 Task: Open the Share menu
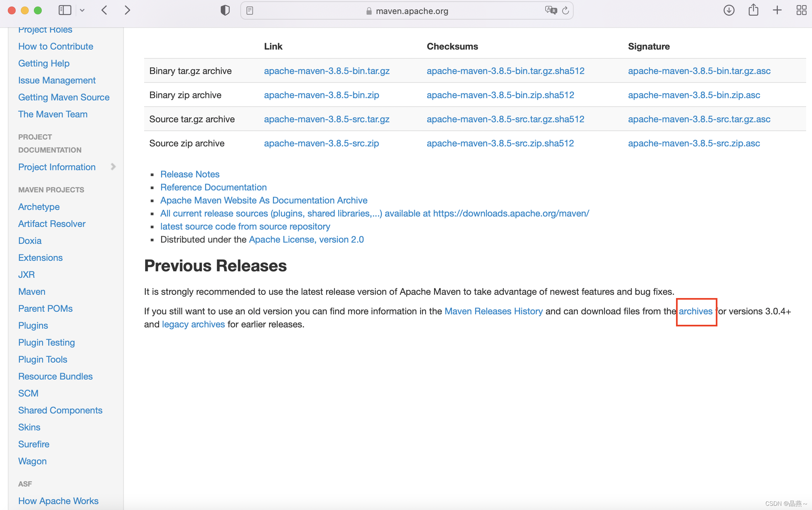[753, 10]
